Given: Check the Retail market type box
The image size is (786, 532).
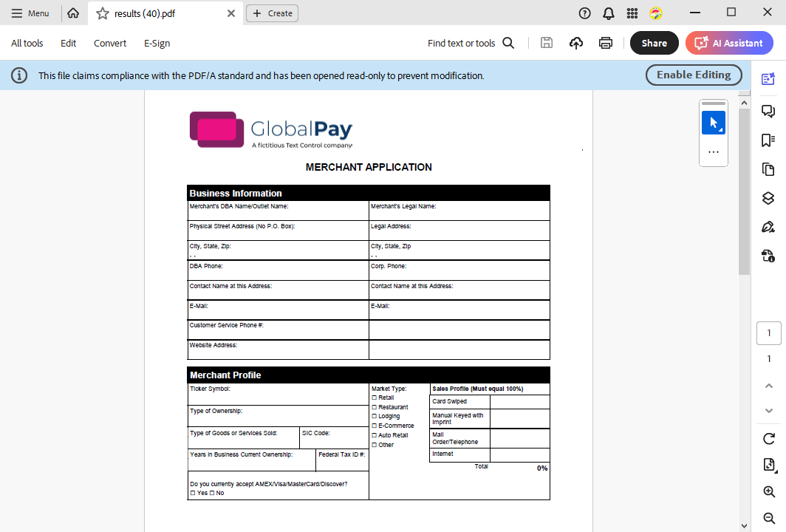Looking at the screenshot, I should click(374, 398).
